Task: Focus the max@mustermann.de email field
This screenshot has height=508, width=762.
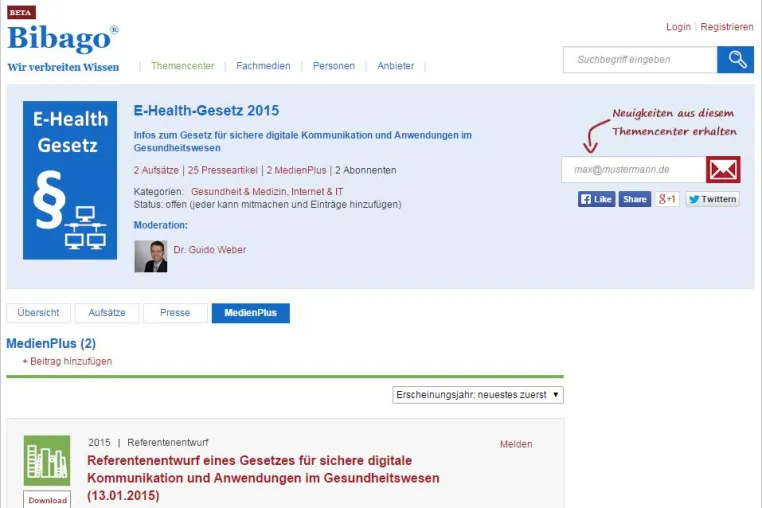Action: click(x=634, y=170)
